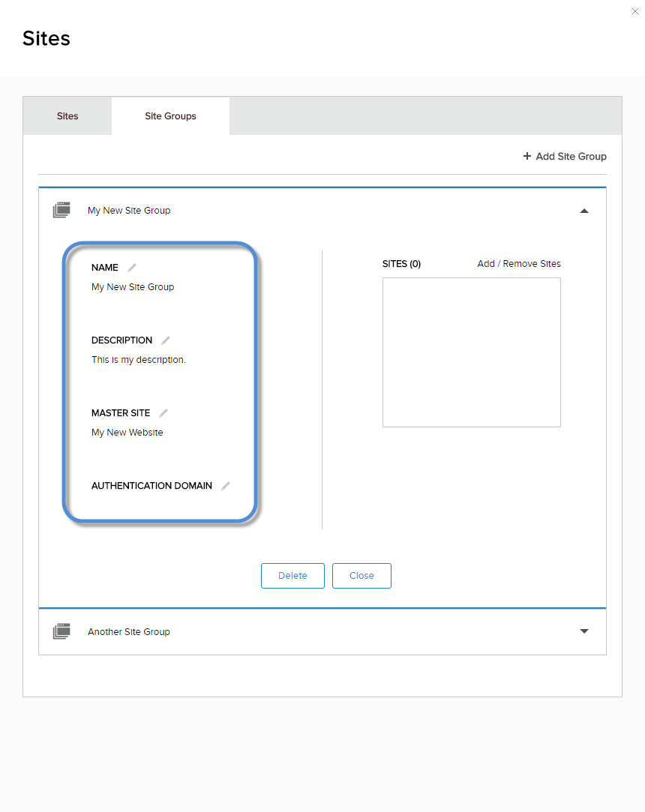This screenshot has width=645, height=812.
Task: Click the Close button
Action: tap(361, 576)
